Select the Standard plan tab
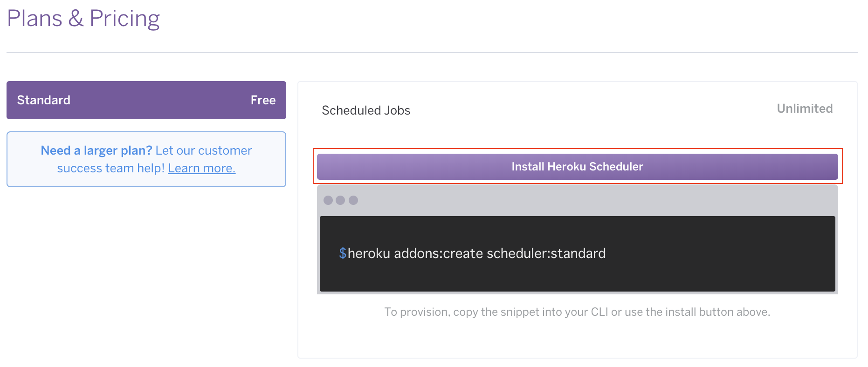The height and width of the screenshot is (367, 868). pos(146,100)
